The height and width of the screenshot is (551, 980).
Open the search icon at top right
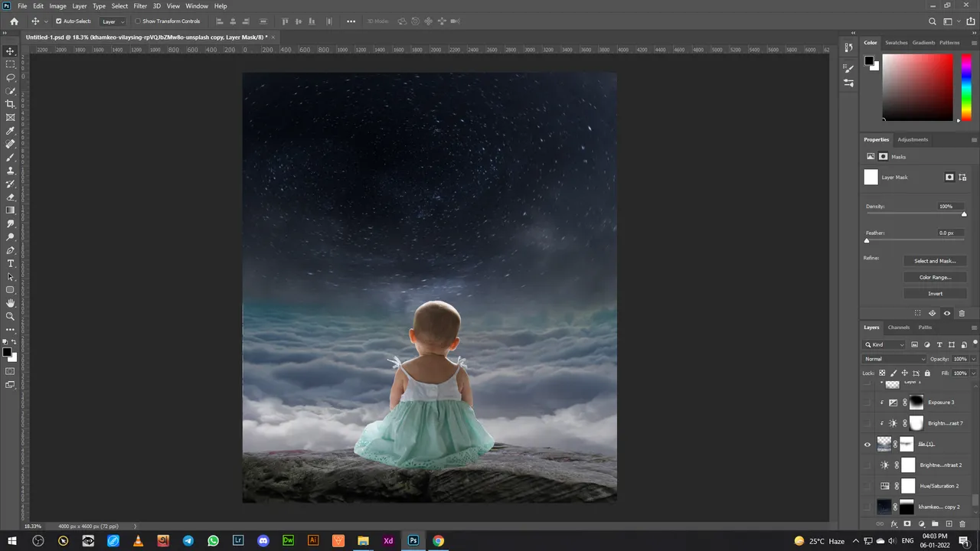tap(933, 21)
